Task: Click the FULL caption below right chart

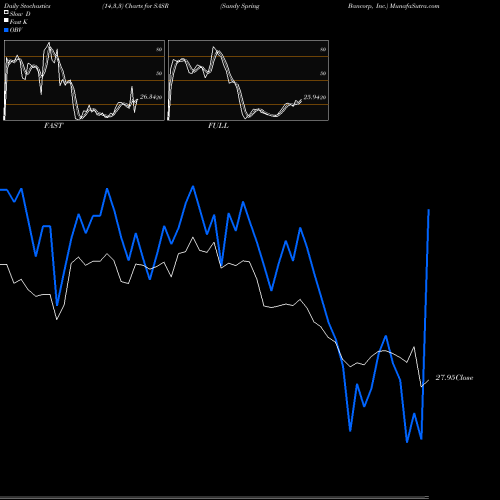Action: [x=218, y=126]
